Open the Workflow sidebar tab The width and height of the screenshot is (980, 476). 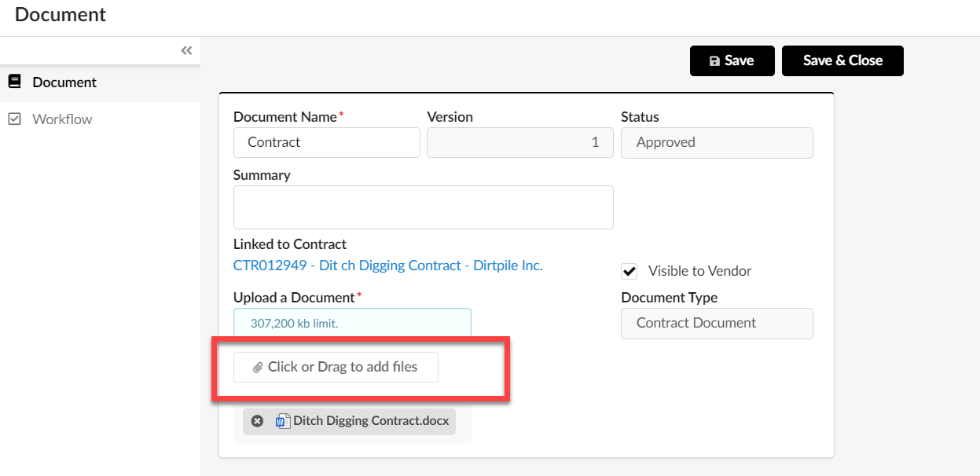tap(100, 119)
